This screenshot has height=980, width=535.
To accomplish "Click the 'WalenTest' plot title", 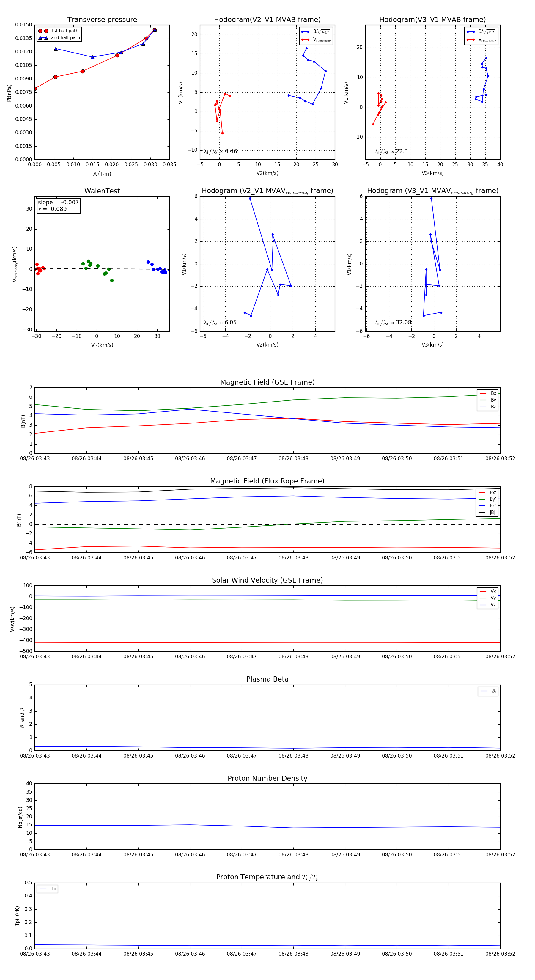I will (102, 191).
